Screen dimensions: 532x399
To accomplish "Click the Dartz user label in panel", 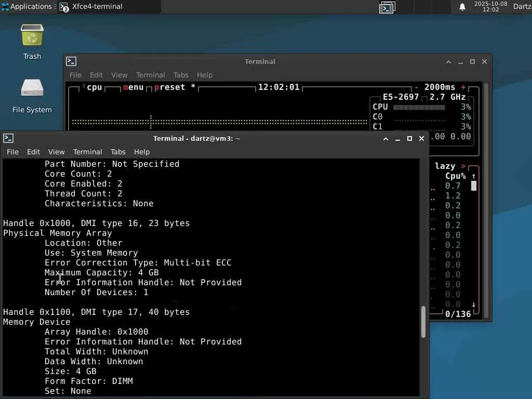I will point(522,6).
